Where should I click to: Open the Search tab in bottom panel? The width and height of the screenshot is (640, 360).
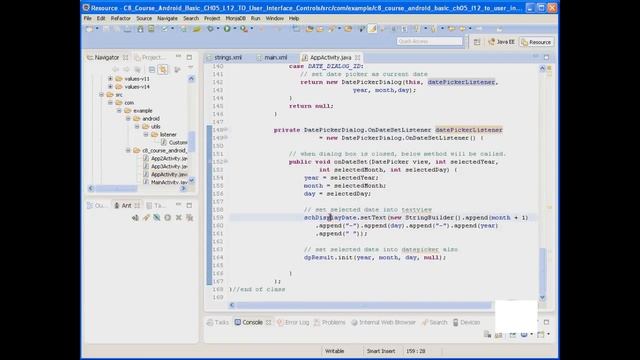click(x=435, y=322)
